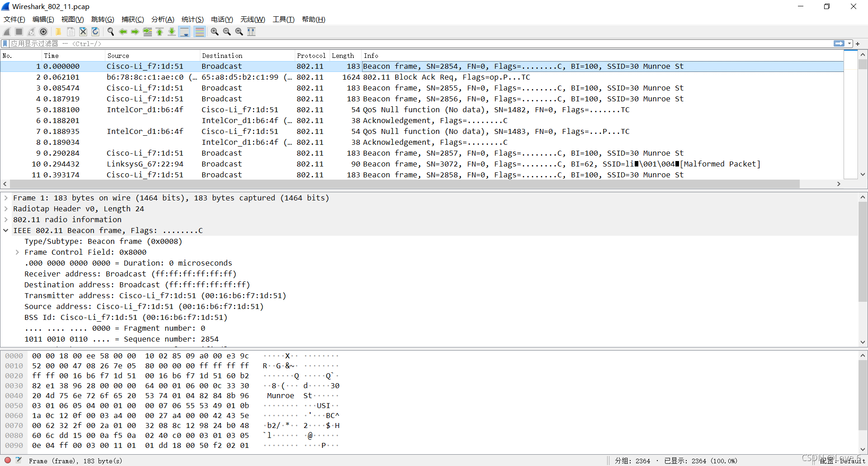Sort by the Protocol column header

pos(312,56)
